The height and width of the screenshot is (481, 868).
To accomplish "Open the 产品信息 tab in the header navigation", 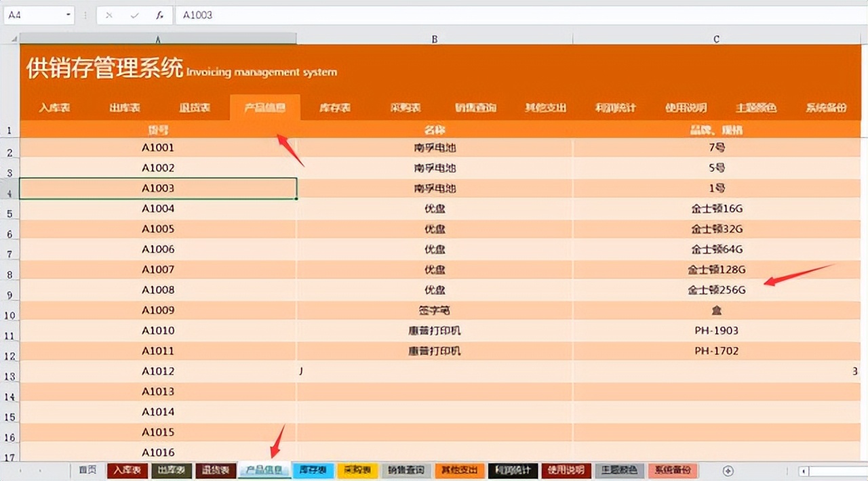I will [x=264, y=107].
